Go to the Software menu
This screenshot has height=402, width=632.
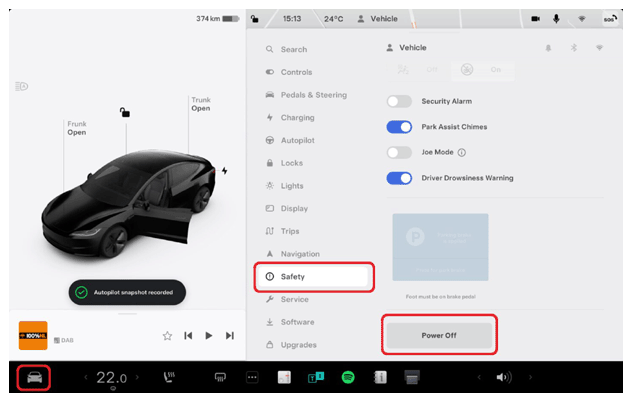click(314, 322)
